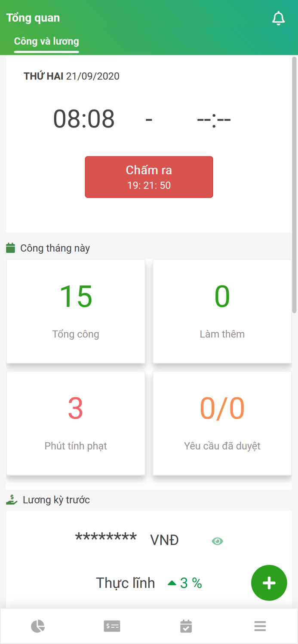Open the Phút tính phạt card
This screenshot has width=298, height=644.
pos(76,423)
